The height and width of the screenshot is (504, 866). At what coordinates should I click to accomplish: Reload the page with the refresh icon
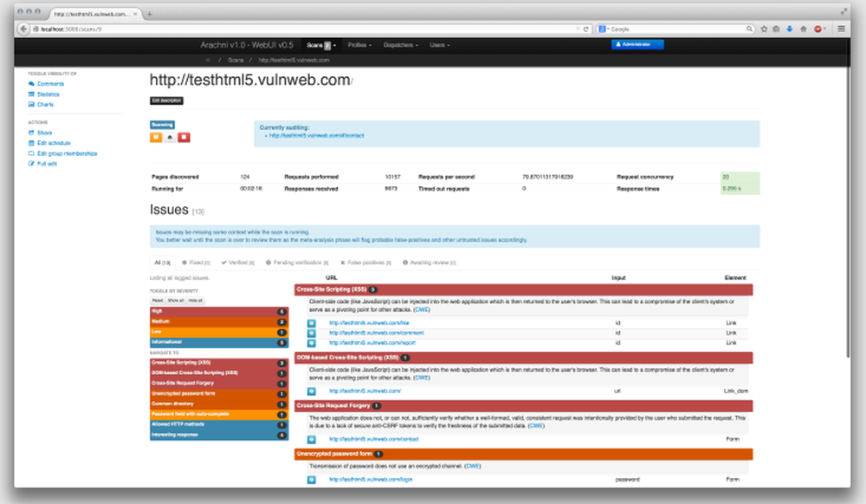pos(586,29)
